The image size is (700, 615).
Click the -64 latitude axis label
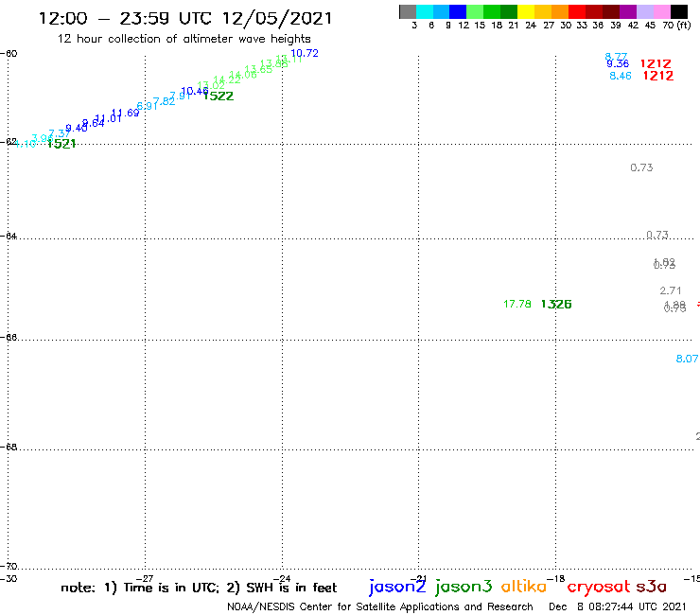pyautogui.click(x=9, y=236)
